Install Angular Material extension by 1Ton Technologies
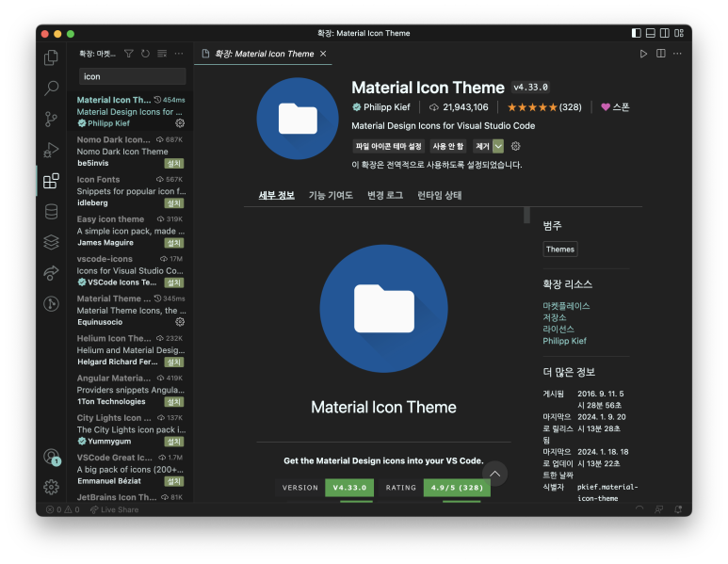 [x=174, y=402]
